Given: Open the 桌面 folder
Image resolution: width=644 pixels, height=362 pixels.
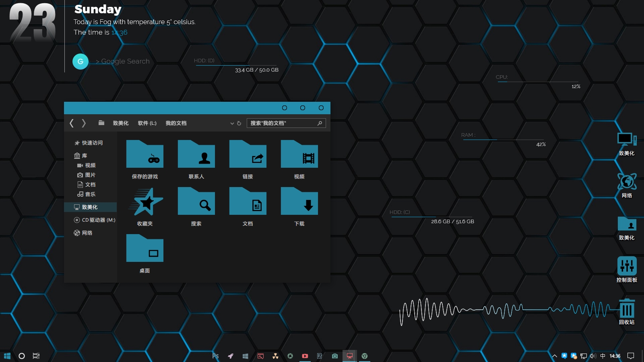Looking at the screenshot, I should coord(145,249).
